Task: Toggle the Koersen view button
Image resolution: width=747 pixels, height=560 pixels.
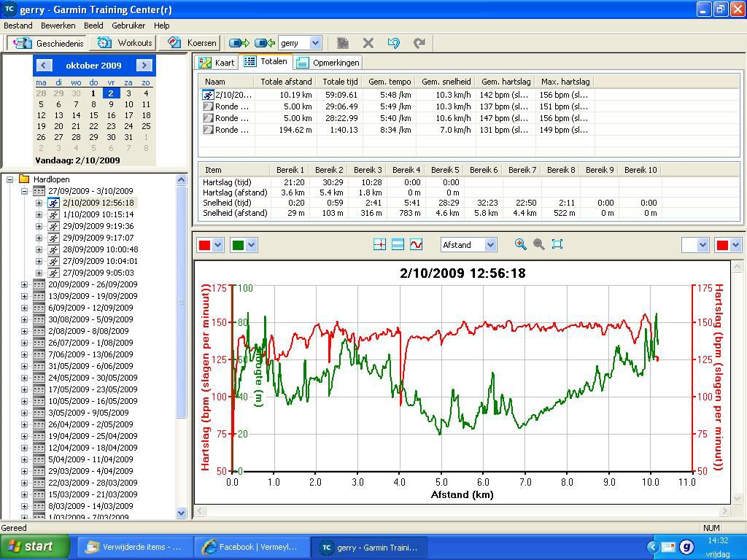Action: 193,43
